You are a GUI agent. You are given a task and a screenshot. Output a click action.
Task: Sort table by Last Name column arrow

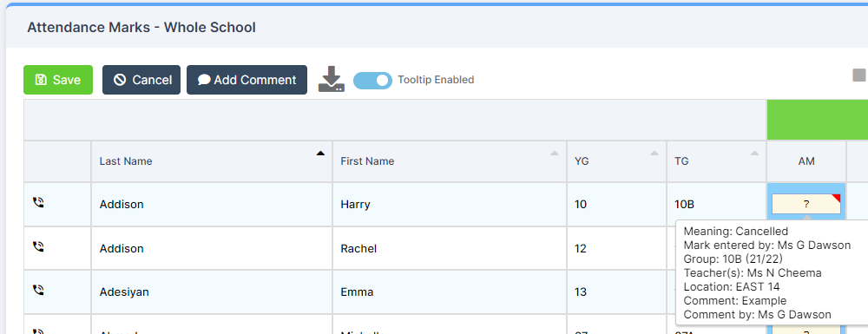point(320,154)
